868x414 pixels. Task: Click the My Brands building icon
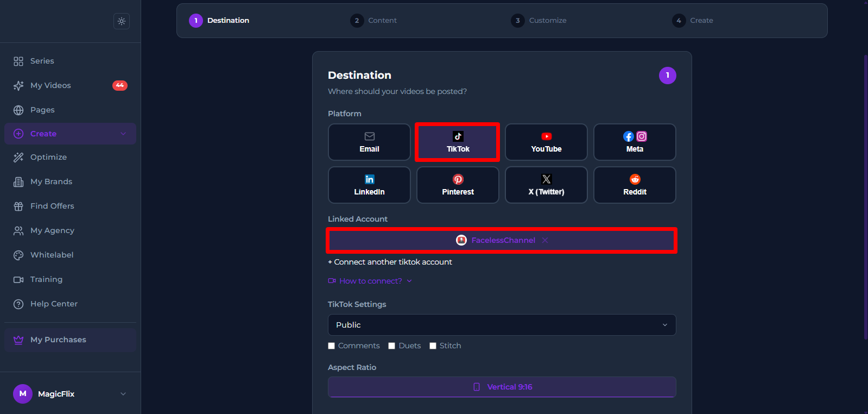tap(18, 182)
